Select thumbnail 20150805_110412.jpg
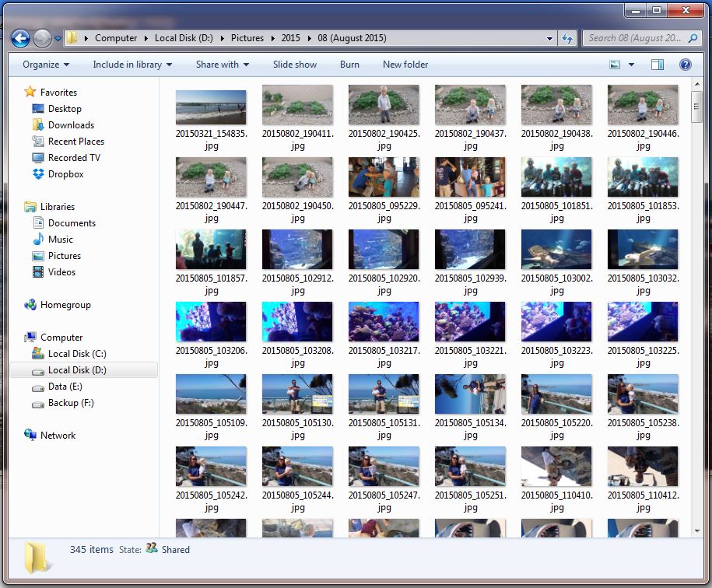Screen dimensions: 712x588 (x=643, y=466)
